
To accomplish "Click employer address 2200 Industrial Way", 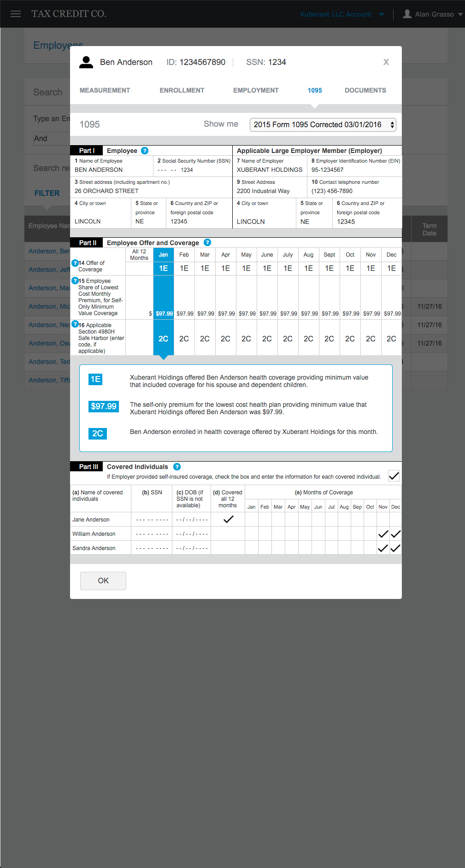I will tap(263, 191).
